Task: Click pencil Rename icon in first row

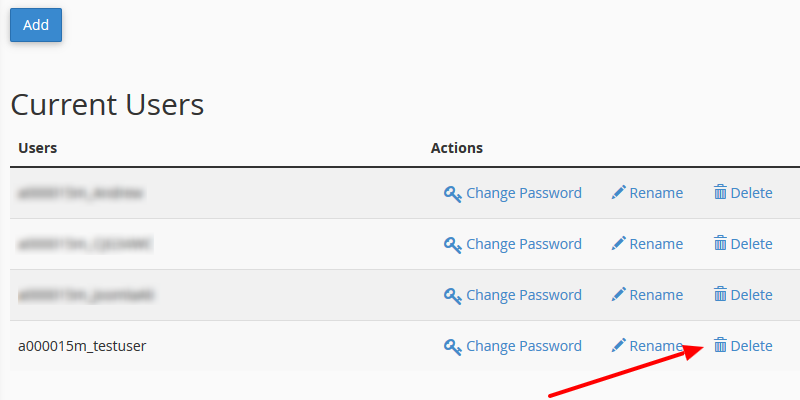Action: (x=618, y=193)
